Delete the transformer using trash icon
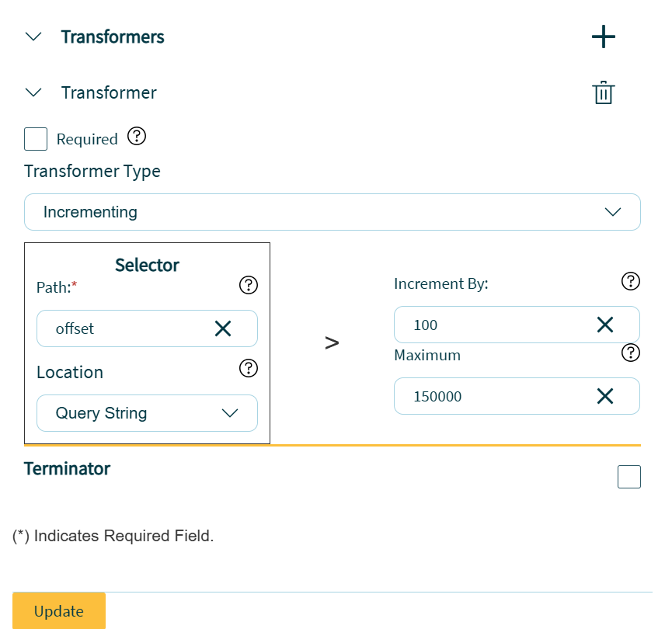This screenshot has height=629, width=672. (604, 93)
